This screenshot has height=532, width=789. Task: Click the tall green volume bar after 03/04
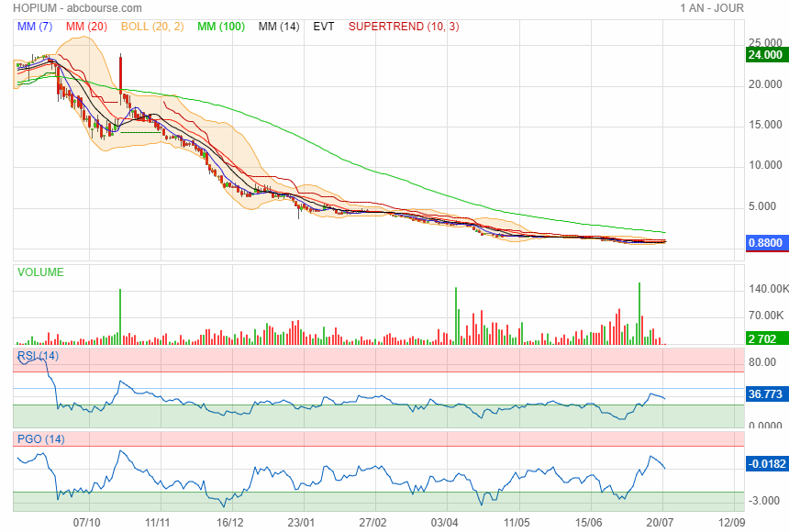point(456,316)
